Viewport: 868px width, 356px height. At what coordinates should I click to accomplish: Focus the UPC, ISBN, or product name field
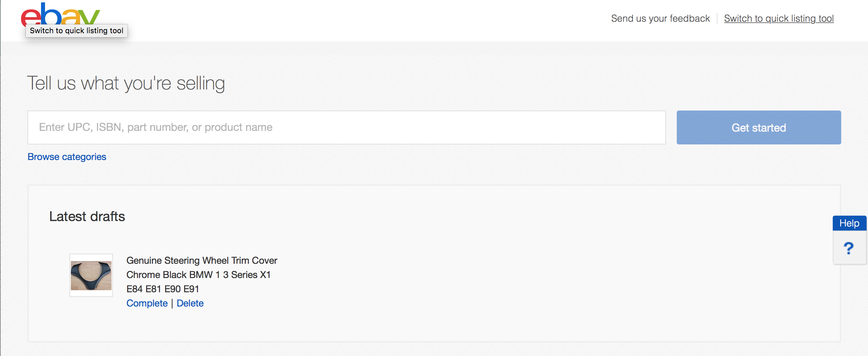tap(346, 127)
